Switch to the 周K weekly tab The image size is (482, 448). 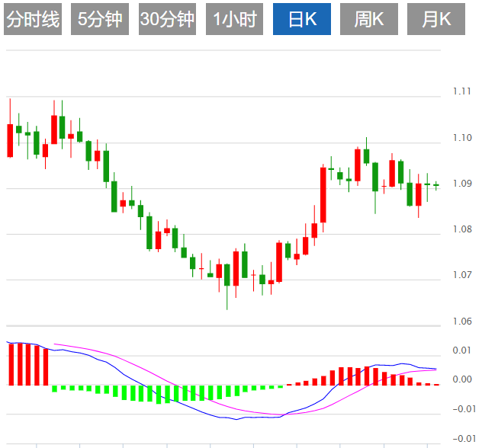tap(369, 19)
